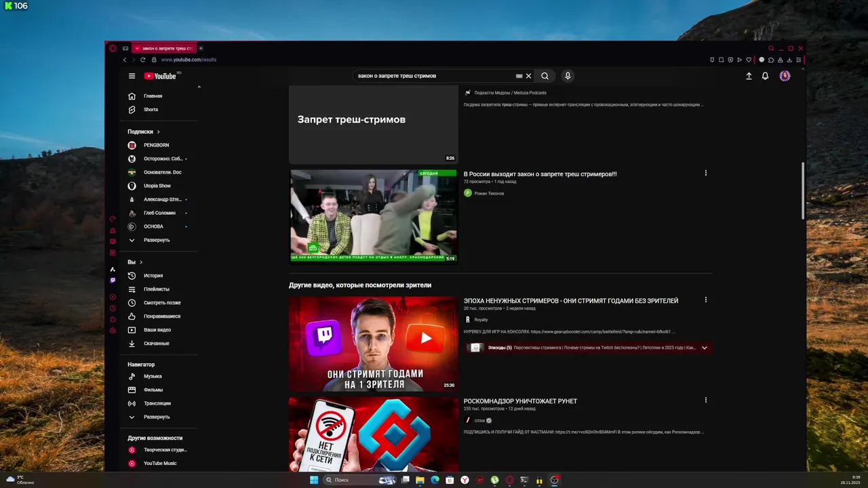Open File Explorer from taskbar
The width and height of the screenshot is (868, 488).
tap(420, 480)
